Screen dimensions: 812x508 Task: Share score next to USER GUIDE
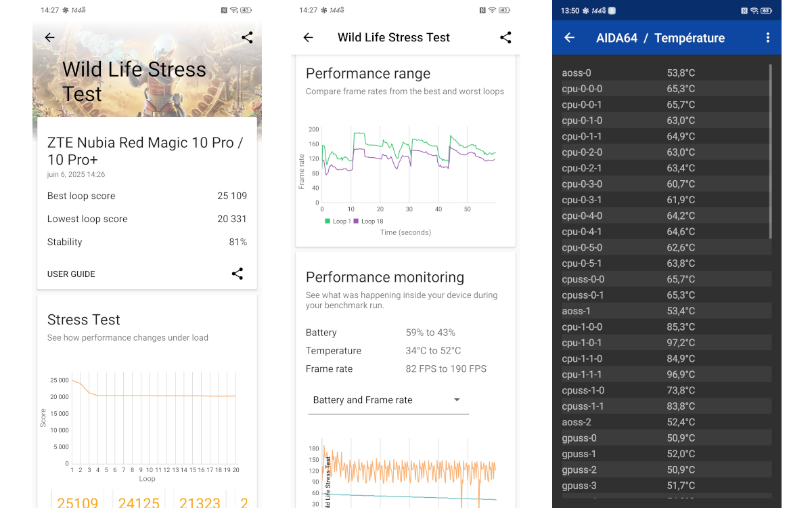(237, 274)
